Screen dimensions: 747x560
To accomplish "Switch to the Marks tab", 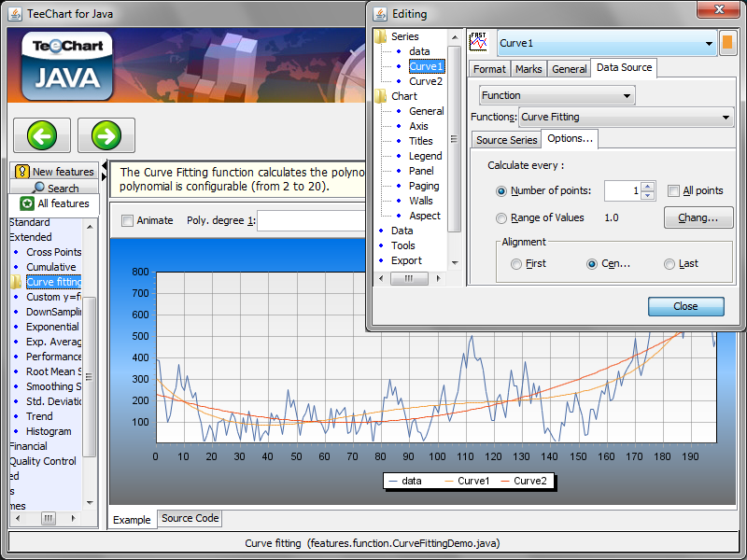I will pyautogui.click(x=529, y=69).
